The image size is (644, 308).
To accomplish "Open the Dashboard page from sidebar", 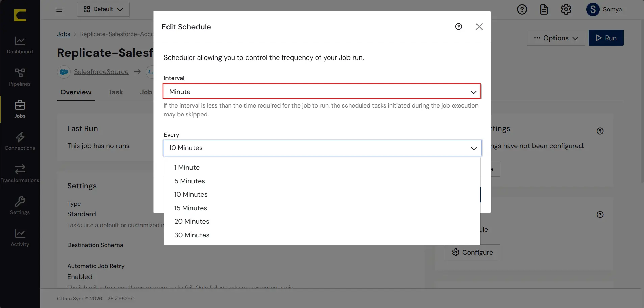I will coord(20,45).
